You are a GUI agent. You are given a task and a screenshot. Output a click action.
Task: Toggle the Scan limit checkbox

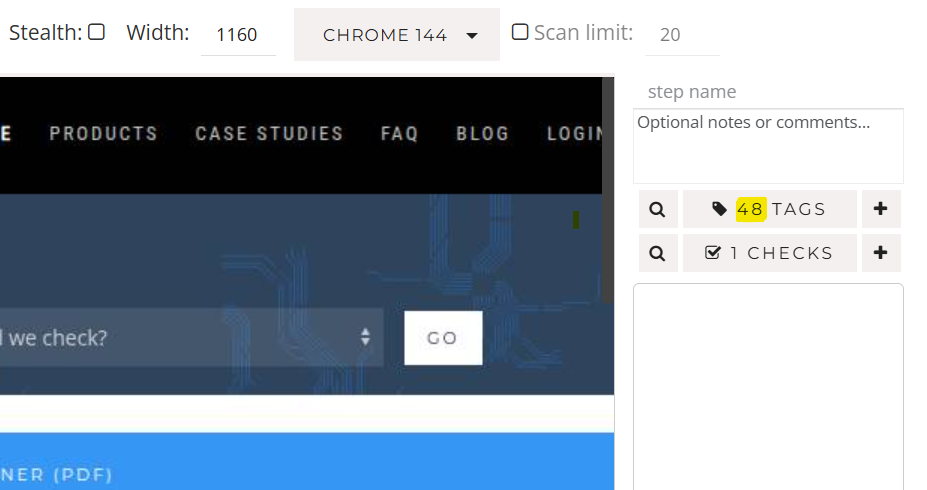pos(520,32)
